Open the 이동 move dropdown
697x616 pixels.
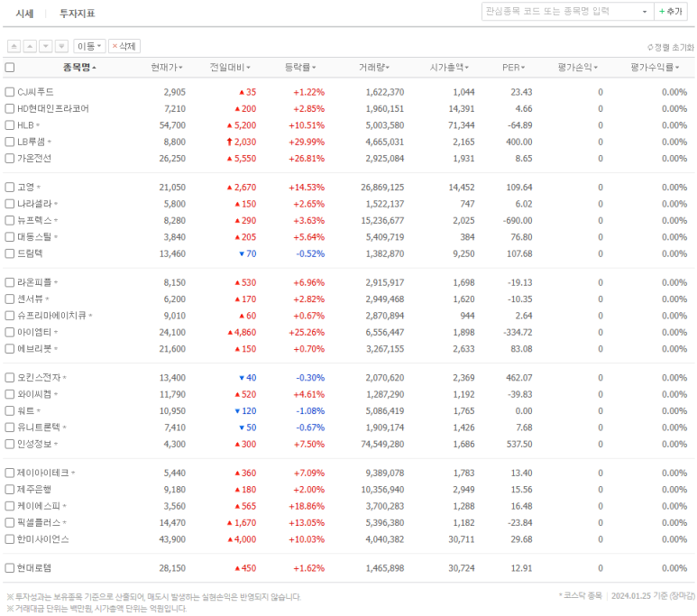pos(89,46)
